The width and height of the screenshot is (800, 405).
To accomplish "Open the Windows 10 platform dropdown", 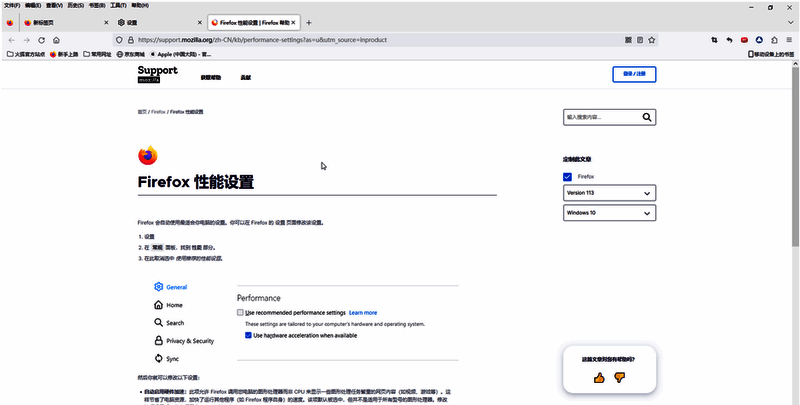I will (609, 213).
